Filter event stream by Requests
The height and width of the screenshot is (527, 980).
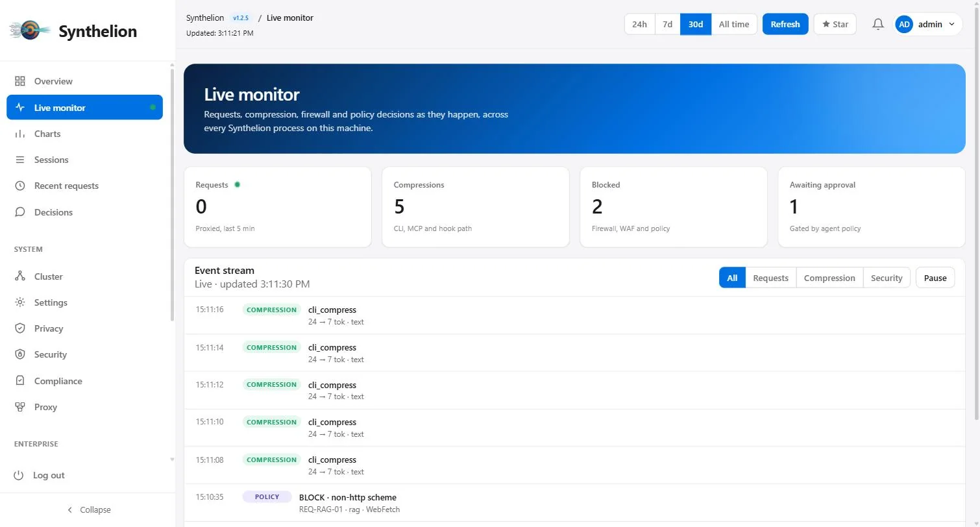[770, 278]
